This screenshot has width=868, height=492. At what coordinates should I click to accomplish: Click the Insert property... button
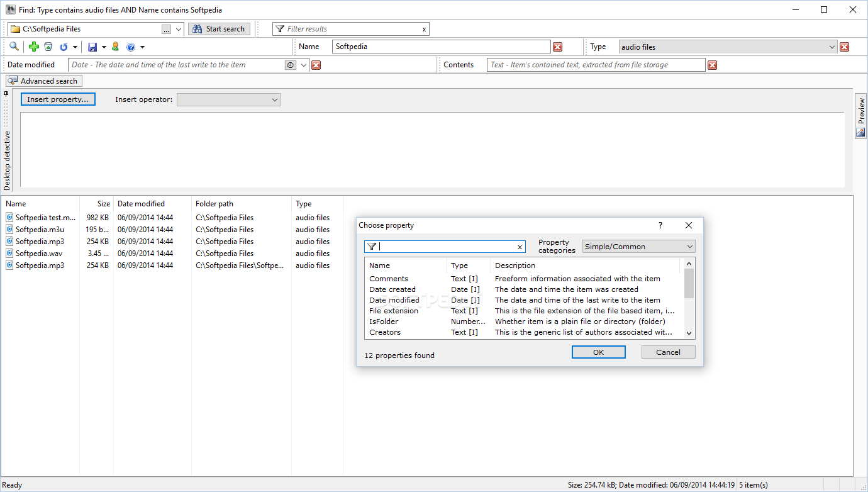[x=58, y=99]
